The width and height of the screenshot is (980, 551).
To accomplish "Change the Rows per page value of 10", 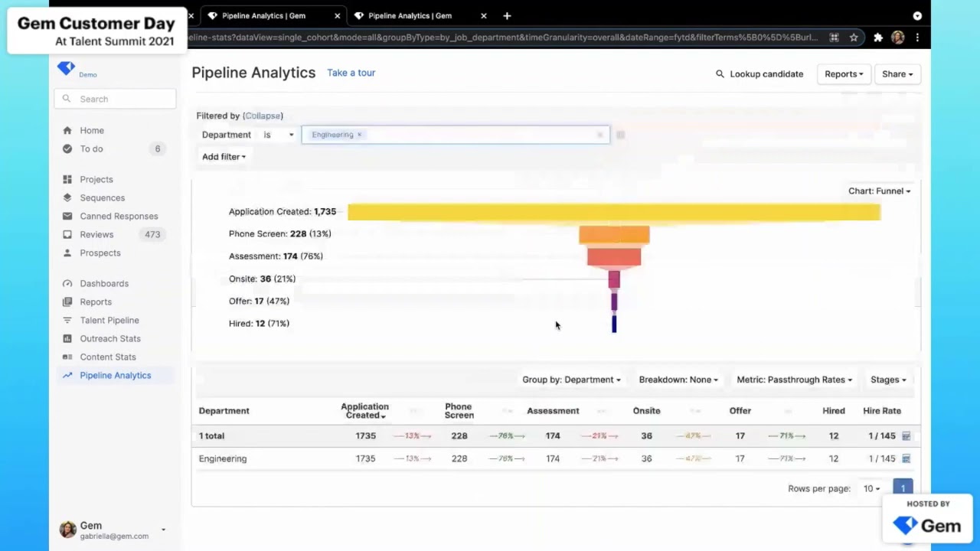I will click(871, 488).
